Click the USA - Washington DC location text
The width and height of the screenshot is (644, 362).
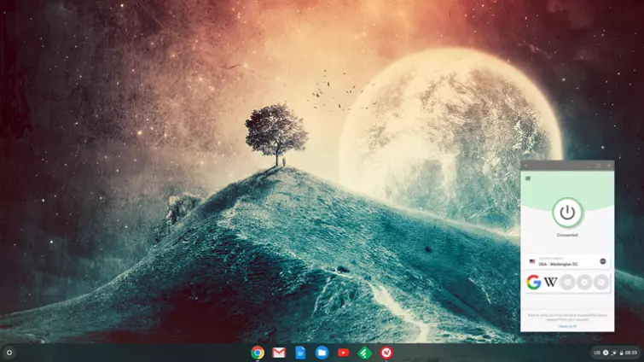(x=558, y=264)
